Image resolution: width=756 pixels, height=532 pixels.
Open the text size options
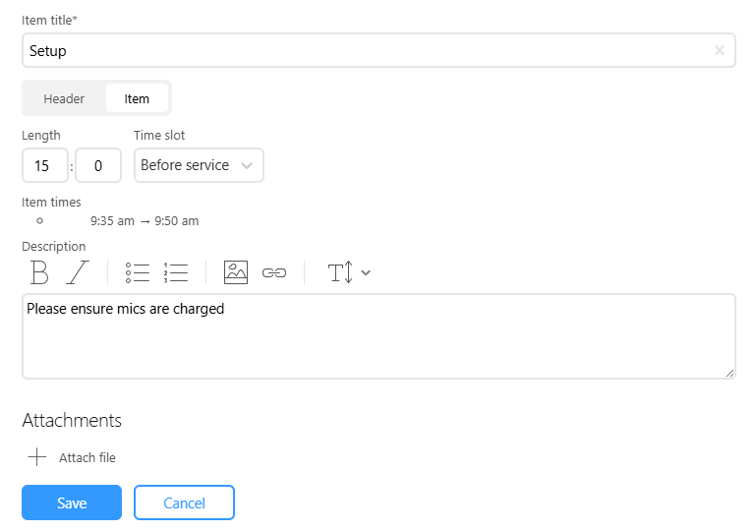(341, 272)
